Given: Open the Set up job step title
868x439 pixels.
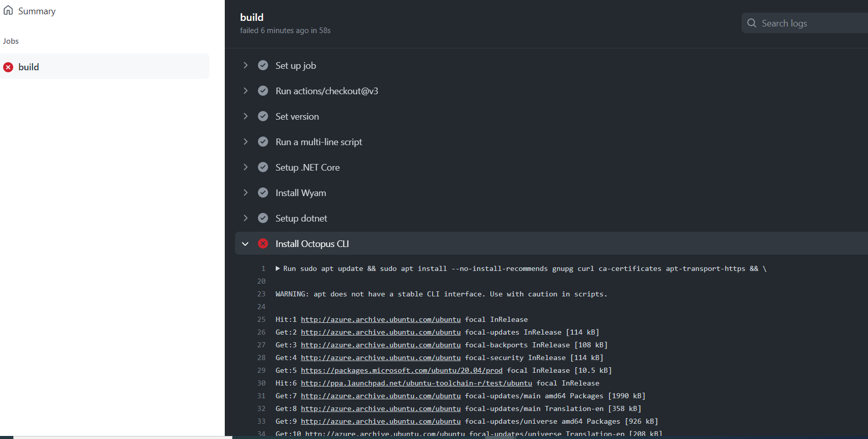Looking at the screenshot, I should 296,66.
